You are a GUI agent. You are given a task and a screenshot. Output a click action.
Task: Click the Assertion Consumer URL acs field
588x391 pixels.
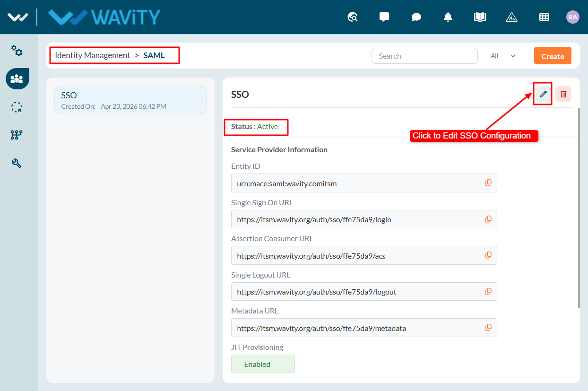coord(364,255)
